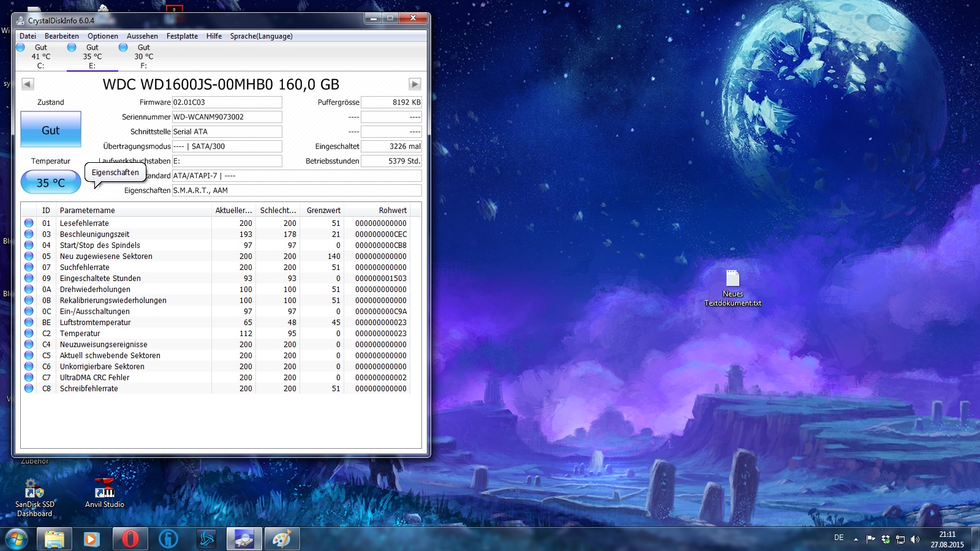Open the Festplatte menu

(x=183, y=36)
